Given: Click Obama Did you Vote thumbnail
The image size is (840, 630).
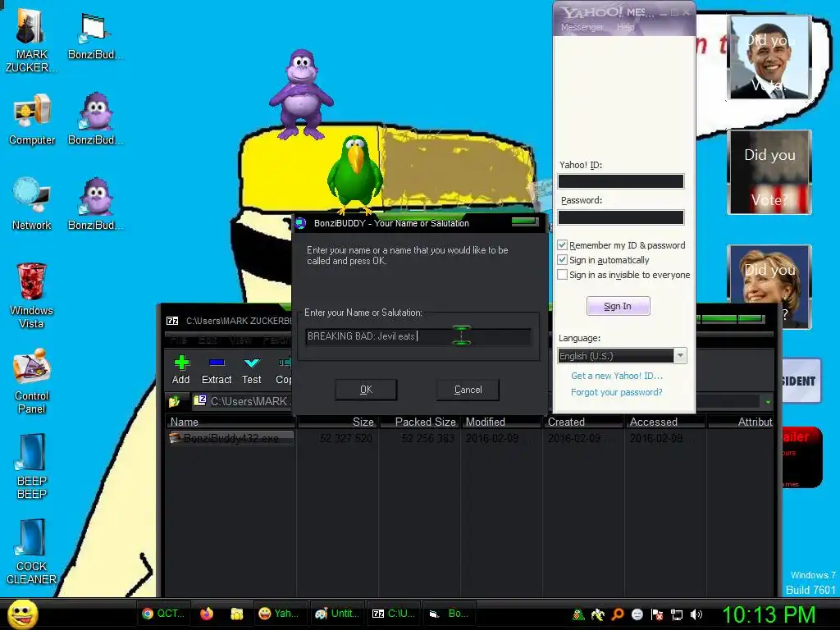Looking at the screenshot, I should 769,57.
